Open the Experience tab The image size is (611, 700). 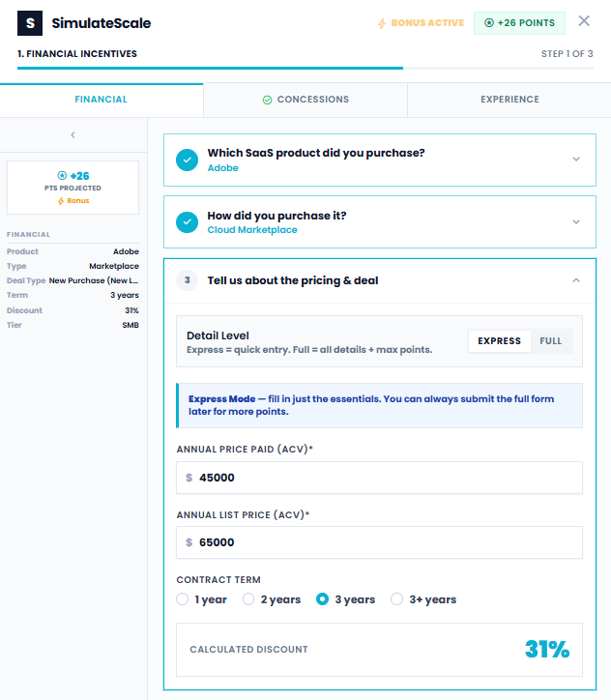pos(509,100)
